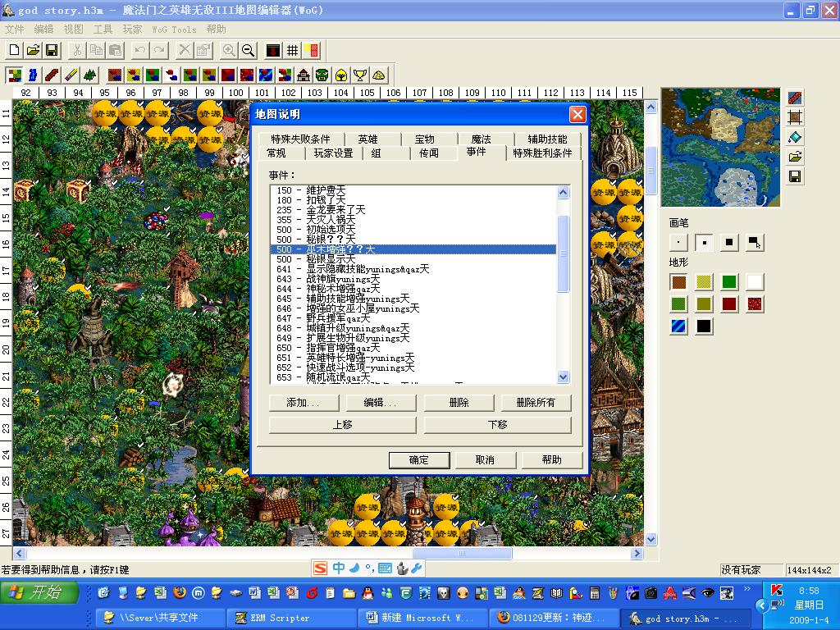
Task: Click the 添加... button to add event
Action: point(304,403)
